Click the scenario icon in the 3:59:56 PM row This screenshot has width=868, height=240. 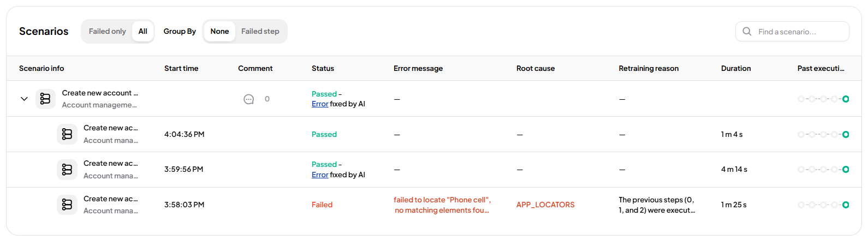tap(67, 170)
